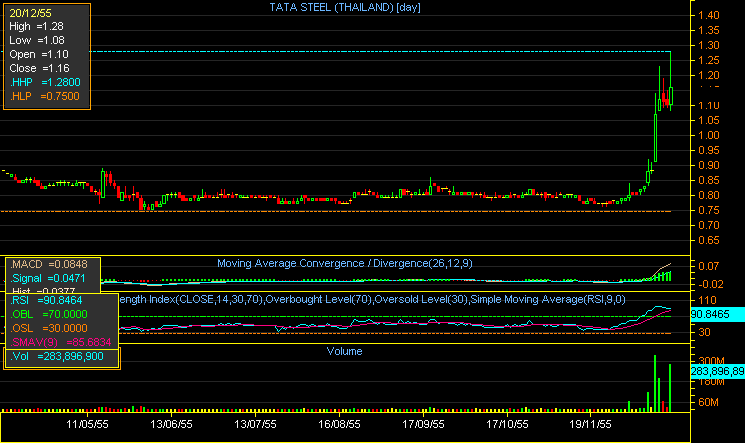Click the Volume panel title
Viewport: 745px width, 443px height.
344,351
